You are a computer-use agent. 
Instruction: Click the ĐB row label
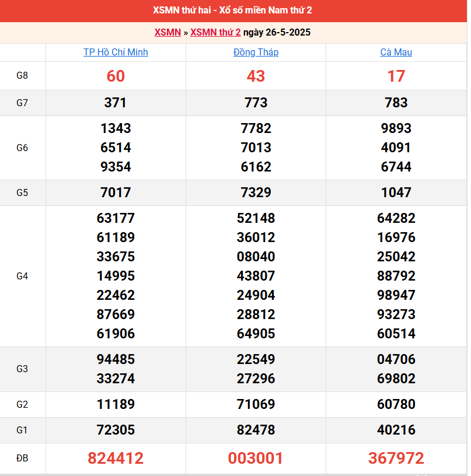[x=22, y=458]
